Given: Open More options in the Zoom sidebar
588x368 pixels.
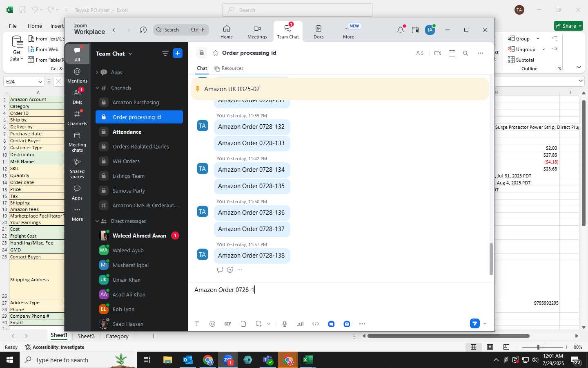Looking at the screenshot, I should coord(77,214).
